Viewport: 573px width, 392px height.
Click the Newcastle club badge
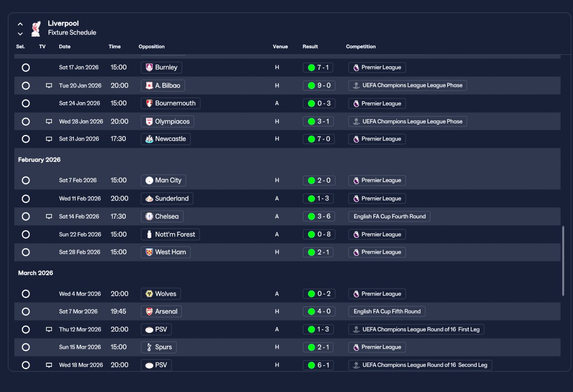(149, 139)
